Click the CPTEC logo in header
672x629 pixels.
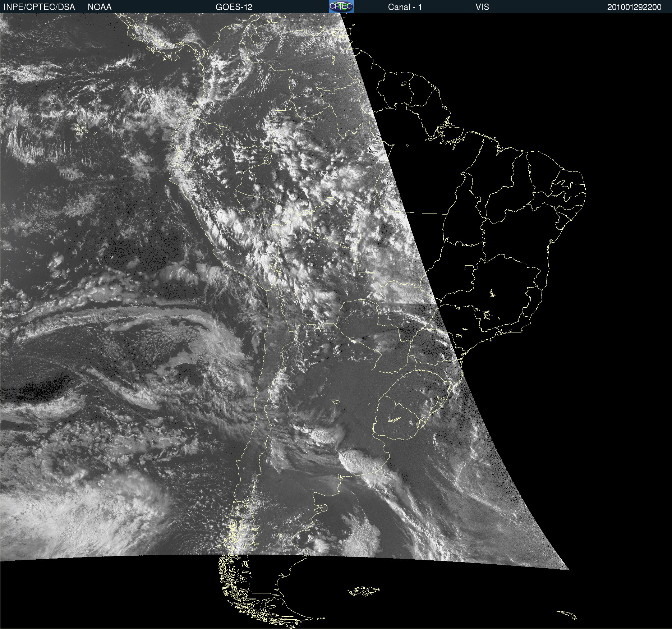(341, 6)
